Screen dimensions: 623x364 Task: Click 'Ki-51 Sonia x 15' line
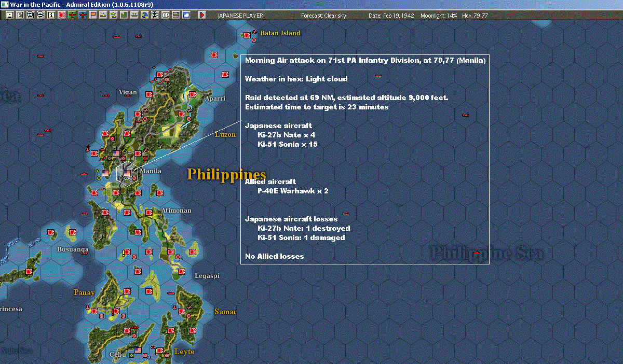pyautogui.click(x=288, y=144)
